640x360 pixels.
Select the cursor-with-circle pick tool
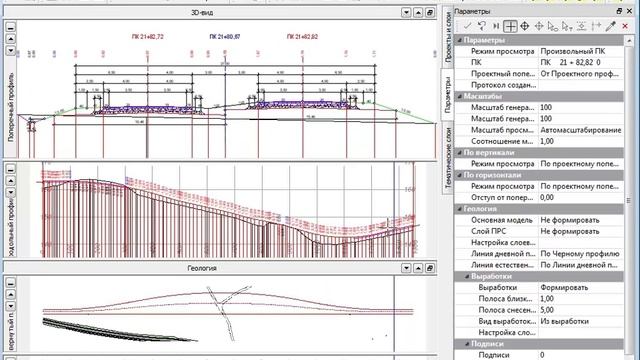pyautogui.click(x=553, y=26)
